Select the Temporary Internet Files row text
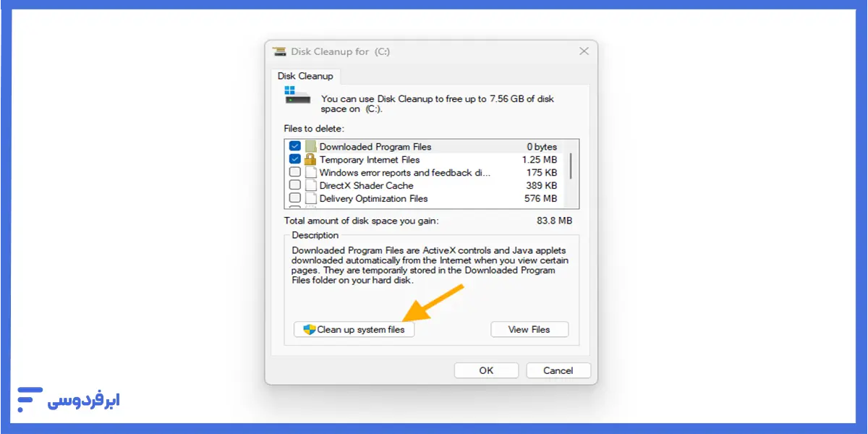This screenshot has height=434, width=868. point(370,159)
